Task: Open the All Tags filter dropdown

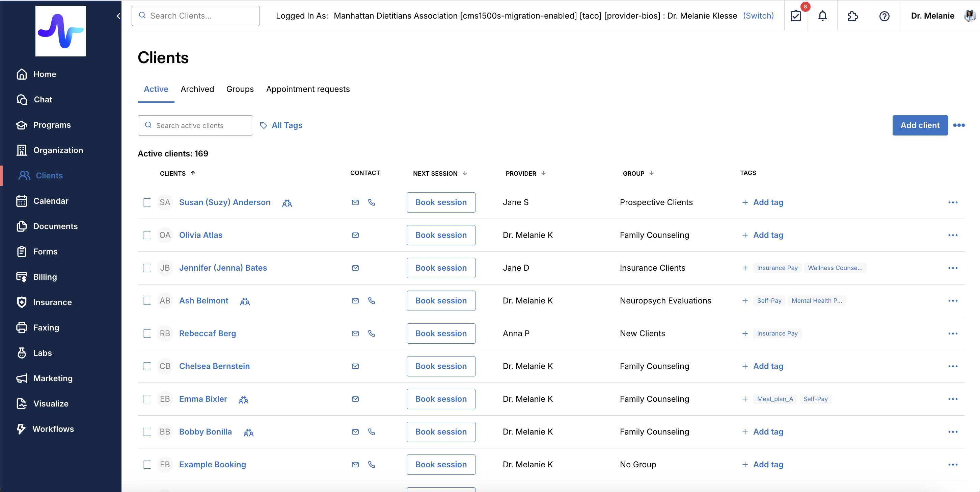Action: coord(281,125)
